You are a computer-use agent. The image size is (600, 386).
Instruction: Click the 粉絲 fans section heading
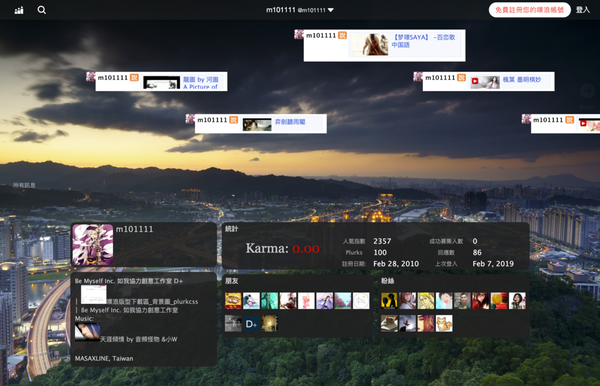click(x=387, y=281)
